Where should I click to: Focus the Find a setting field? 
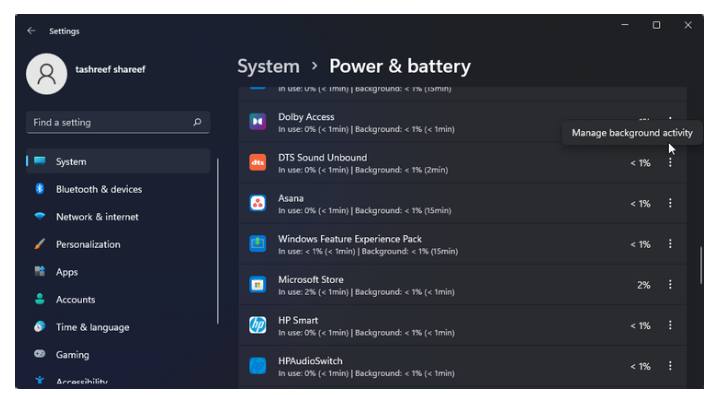[x=118, y=122]
